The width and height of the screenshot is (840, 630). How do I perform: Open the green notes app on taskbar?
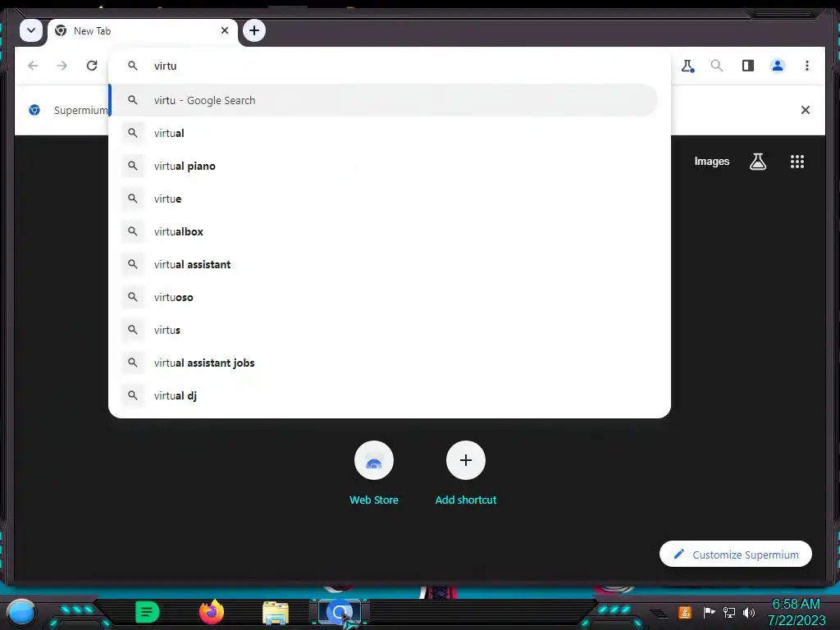coord(148,612)
